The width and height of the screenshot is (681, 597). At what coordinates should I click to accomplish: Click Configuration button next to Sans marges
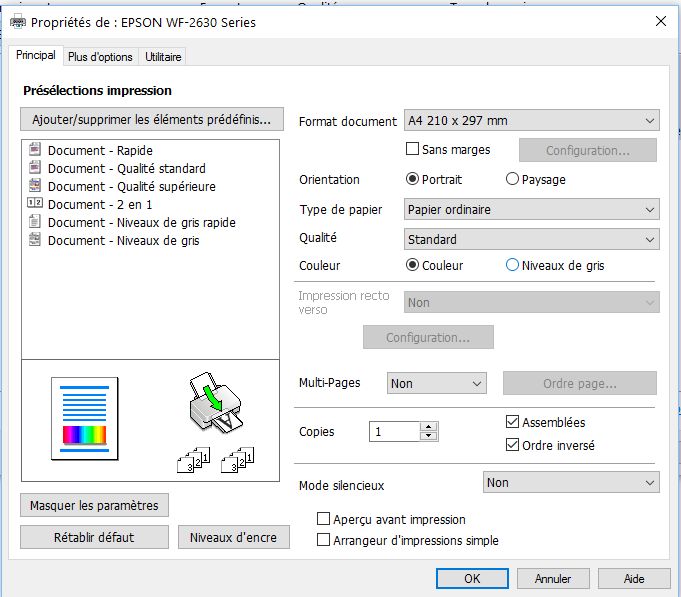click(x=588, y=150)
